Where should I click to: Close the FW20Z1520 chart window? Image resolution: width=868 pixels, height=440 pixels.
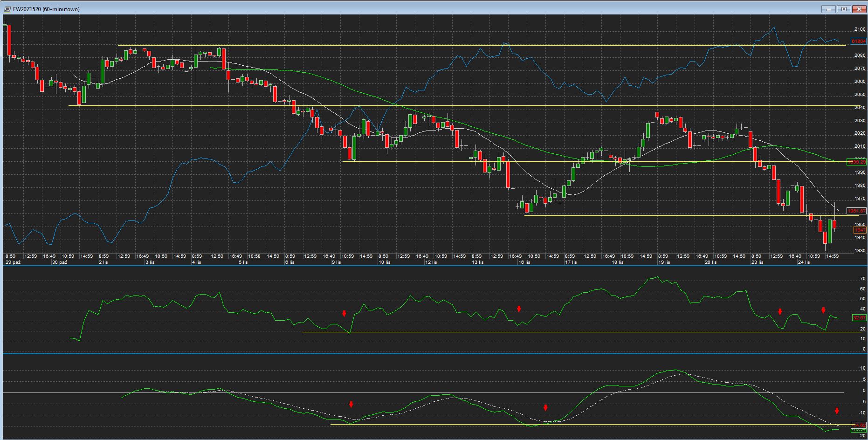point(859,9)
